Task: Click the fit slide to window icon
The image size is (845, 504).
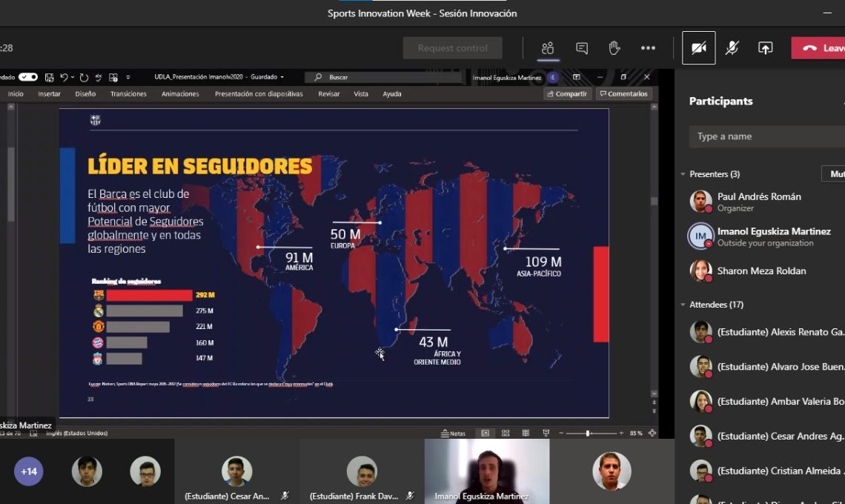Action: 652,433
